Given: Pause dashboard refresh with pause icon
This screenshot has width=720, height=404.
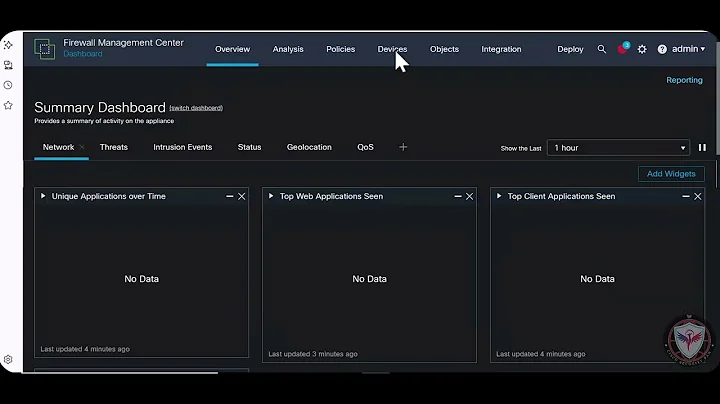Looking at the screenshot, I should click(x=702, y=148).
